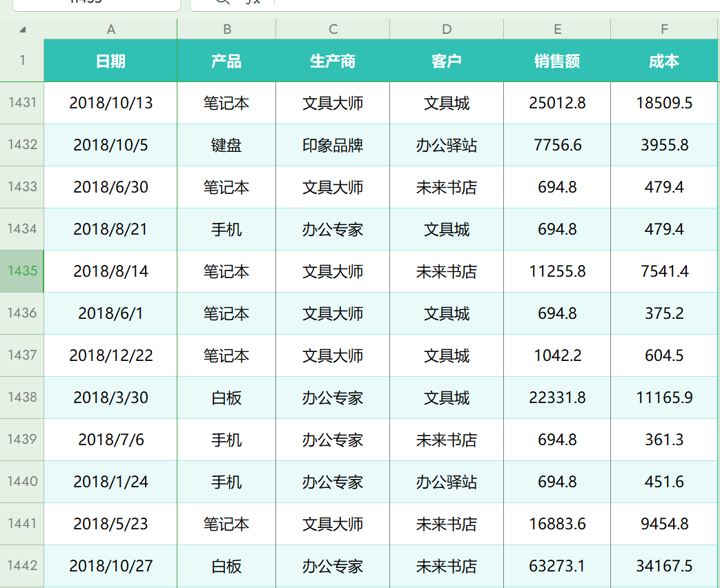
Task: Select row 1 header
Action: tap(22, 61)
